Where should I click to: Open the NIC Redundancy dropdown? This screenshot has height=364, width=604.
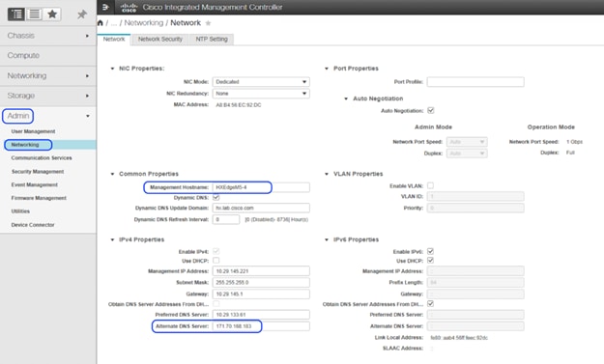pyautogui.click(x=261, y=94)
